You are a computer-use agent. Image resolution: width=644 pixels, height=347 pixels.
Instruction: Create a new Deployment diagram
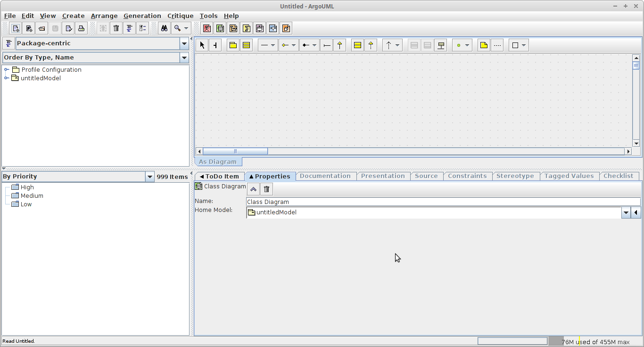[286, 28]
